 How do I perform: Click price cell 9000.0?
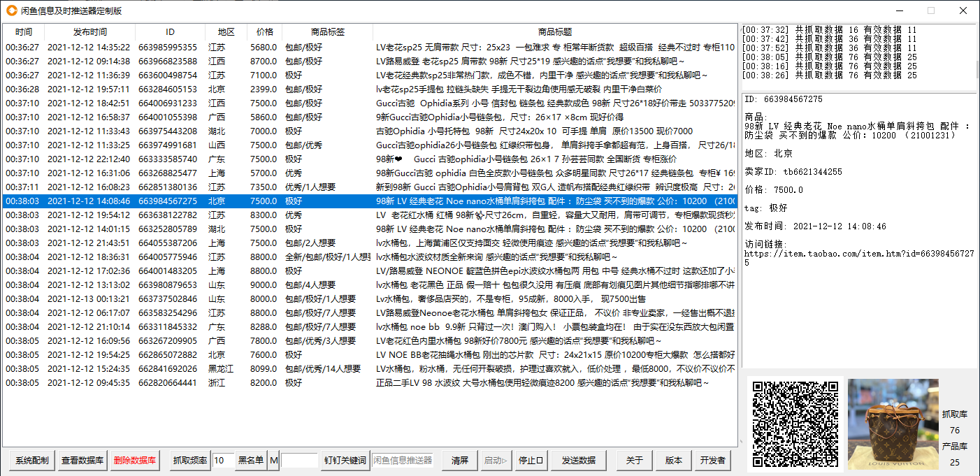pos(264,285)
